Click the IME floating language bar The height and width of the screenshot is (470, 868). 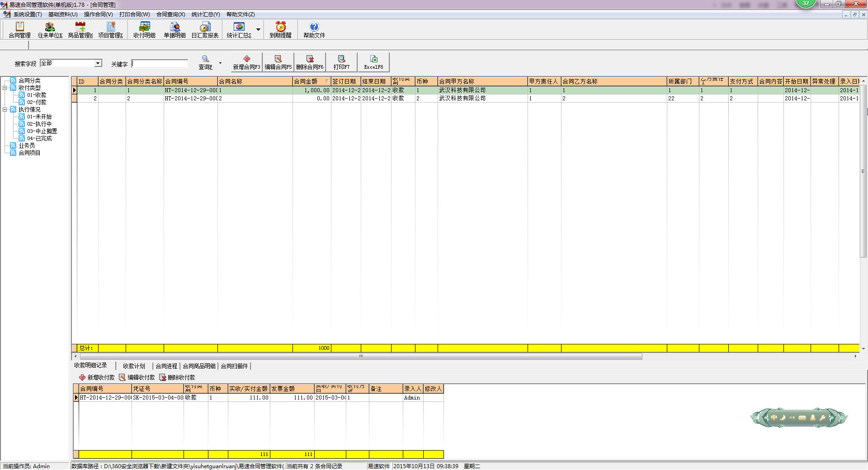coord(799,418)
